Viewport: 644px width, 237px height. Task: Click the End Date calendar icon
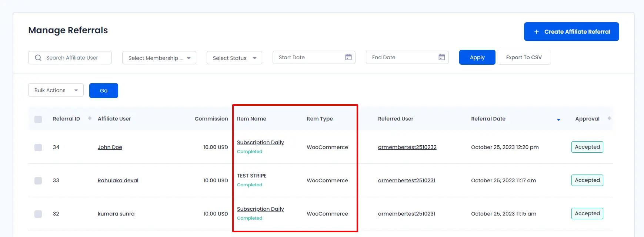tap(441, 57)
